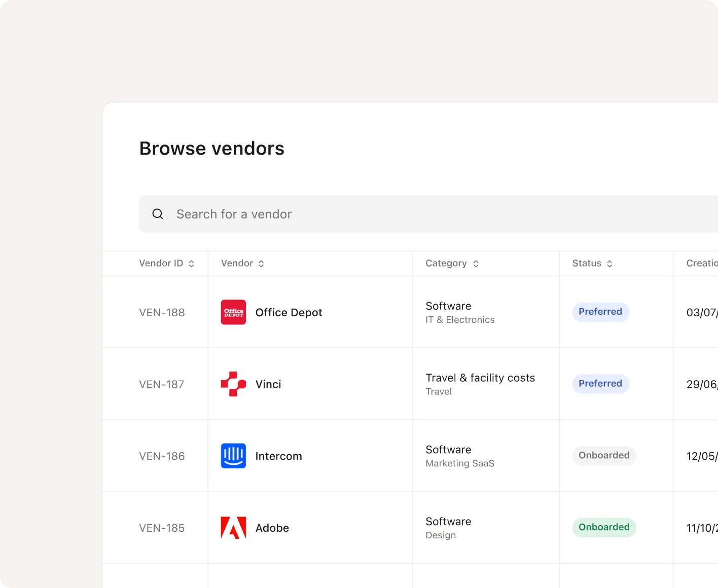This screenshot has width=718, height=588.
Task: Click the Office Depot vendor logo
Action: (233, 312)
